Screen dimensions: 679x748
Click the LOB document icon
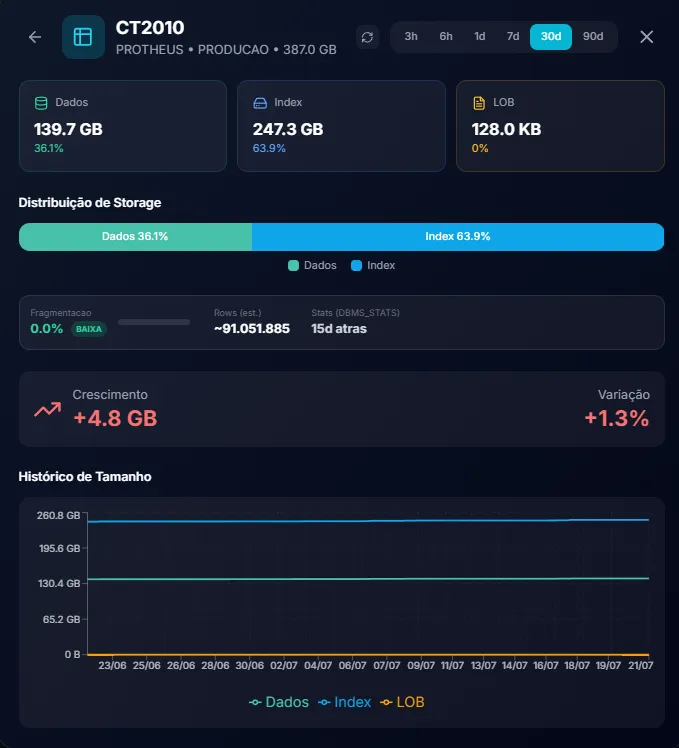click(479, 103)
